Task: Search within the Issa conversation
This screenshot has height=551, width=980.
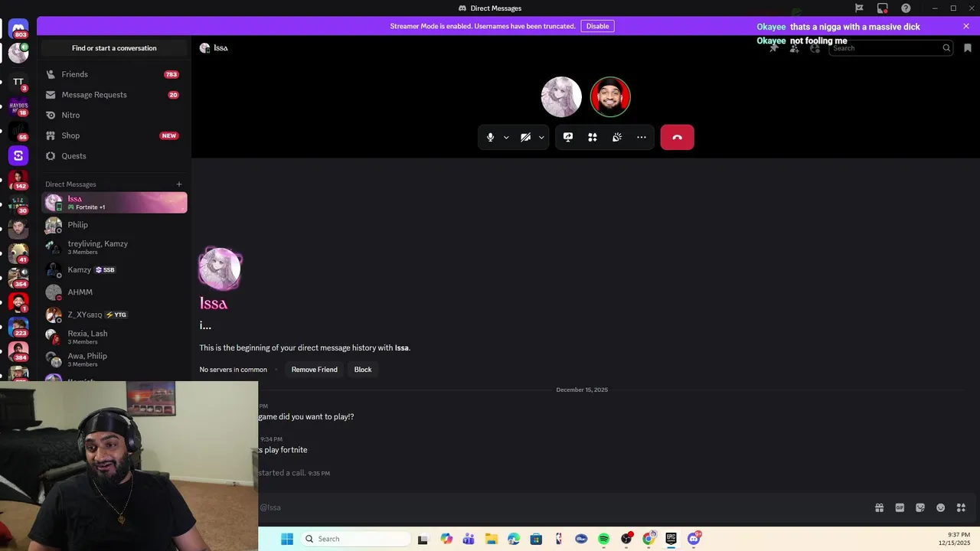Action: point(890,48)
